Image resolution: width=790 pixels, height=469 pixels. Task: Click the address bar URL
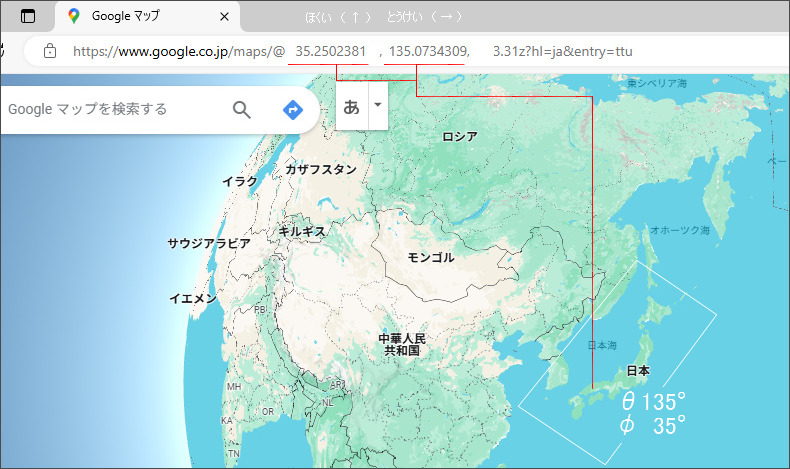(350, 51)
